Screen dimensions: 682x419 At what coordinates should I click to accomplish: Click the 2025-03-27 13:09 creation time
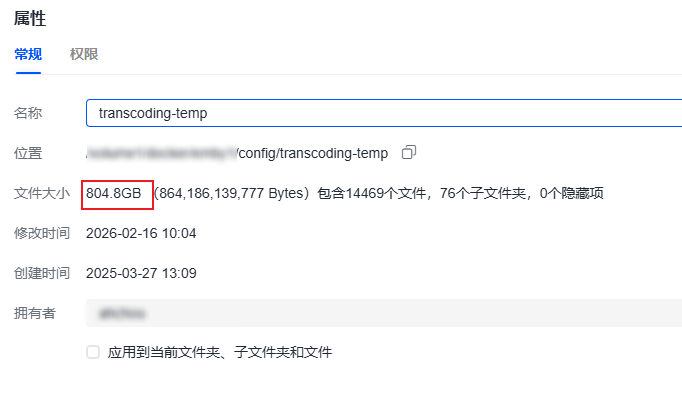pyautogui.click(x=141, y=273)
